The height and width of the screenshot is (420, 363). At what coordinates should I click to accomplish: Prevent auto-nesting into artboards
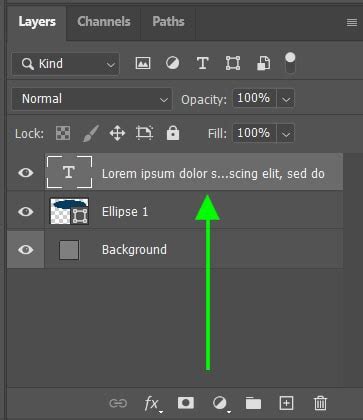[144, 133]
